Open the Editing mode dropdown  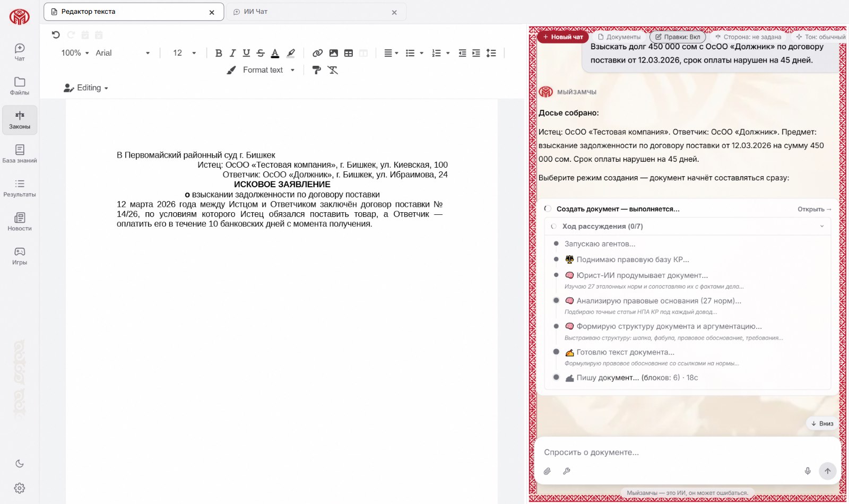click(86, 88)
